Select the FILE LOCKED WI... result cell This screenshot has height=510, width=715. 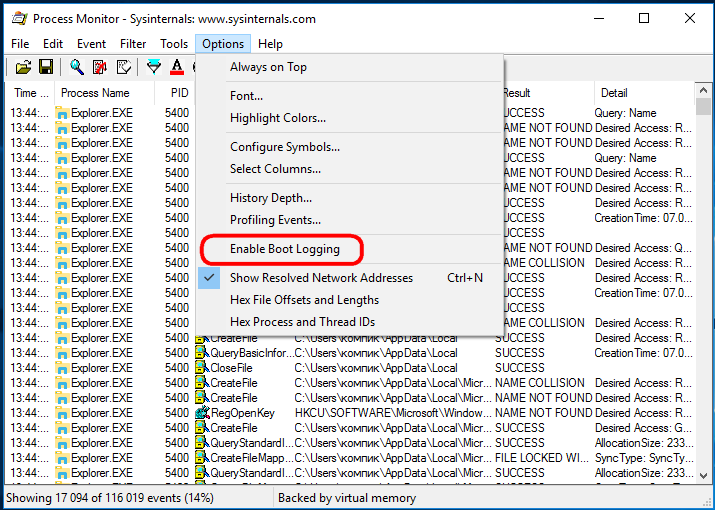click(542, 458)
